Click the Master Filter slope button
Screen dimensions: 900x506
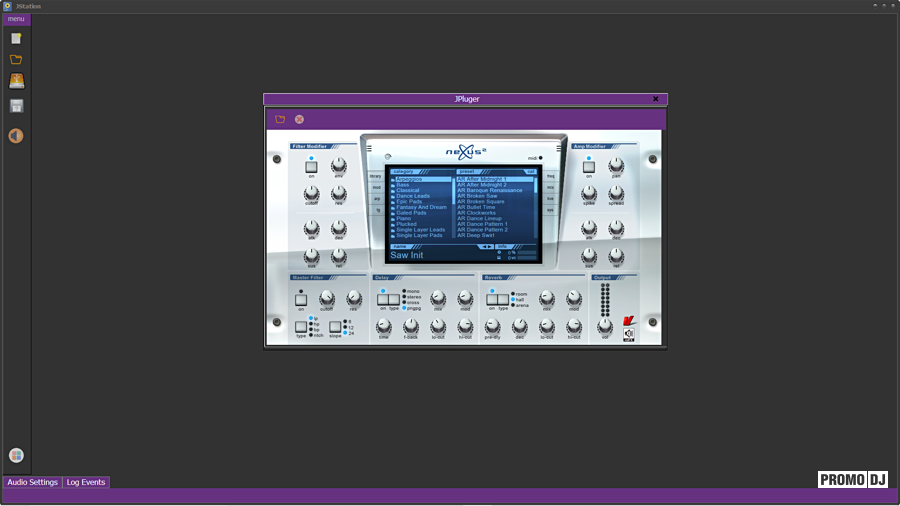(335, 327)
